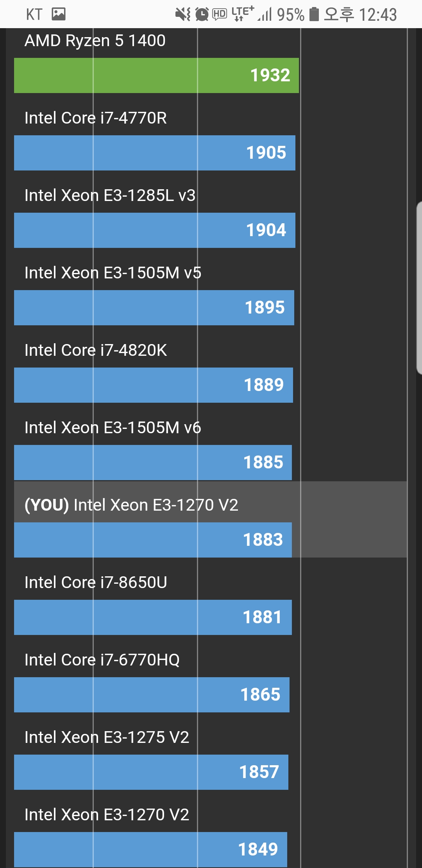Select the Intel Core i7-6770HQ score bar
The image size is (422, 868).
tap(152, 695)
